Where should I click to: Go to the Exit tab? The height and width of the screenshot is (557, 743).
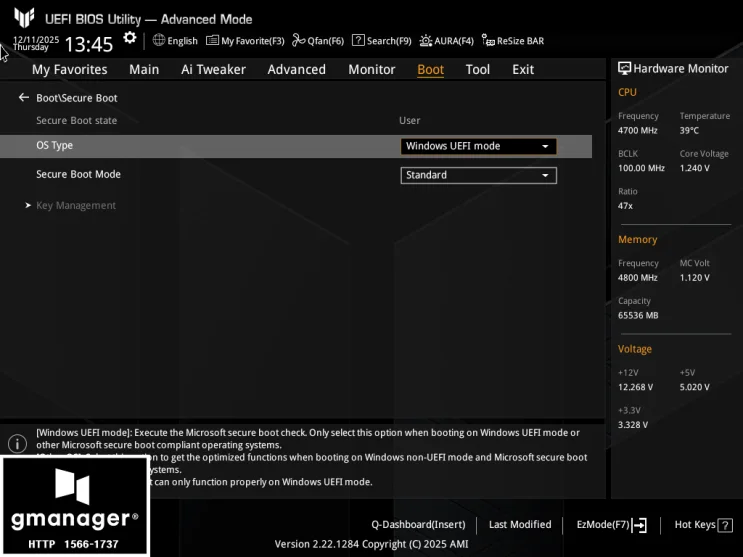[x=523, y=70]
